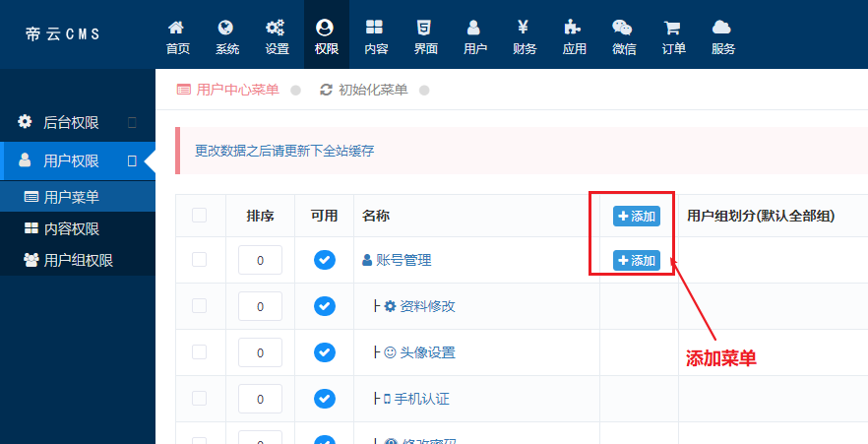Viewport: 868px width, 444px height.
Task: Switch to the 用户中心菜单 tab
Action: pos(237,90)
